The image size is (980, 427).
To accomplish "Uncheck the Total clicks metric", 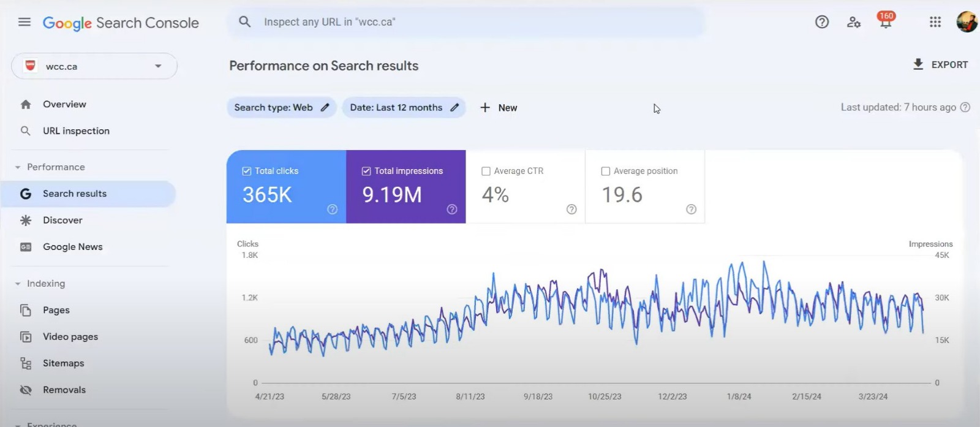I will pos(247,172).
